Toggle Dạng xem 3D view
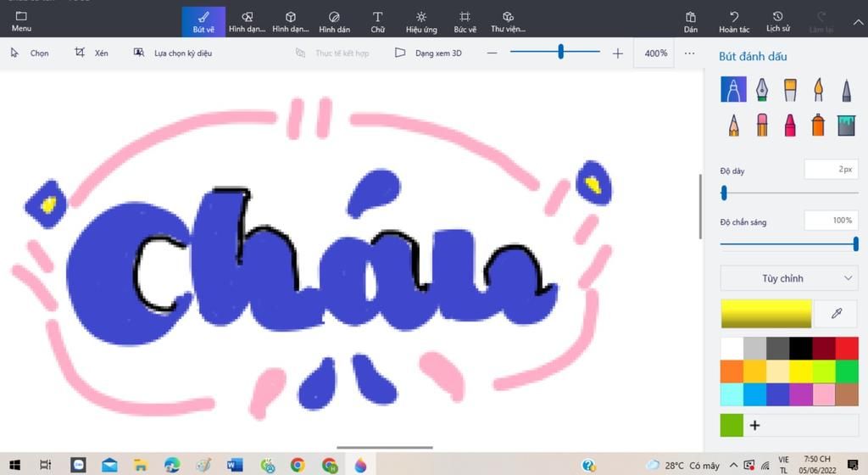Image resolution: width=868 pixels, height=475 pixels. (x=428, y=53)
